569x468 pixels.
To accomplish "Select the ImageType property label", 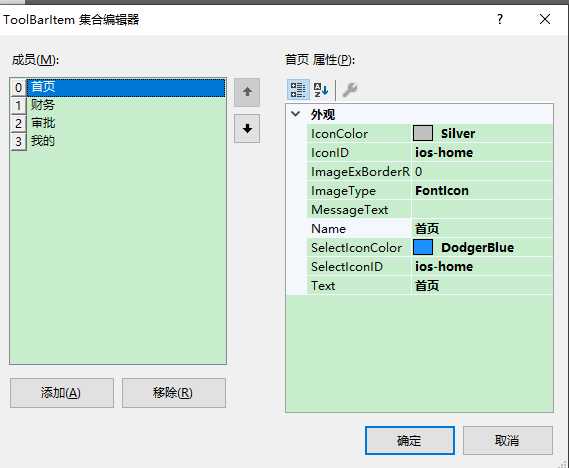I will click(343, 191).
